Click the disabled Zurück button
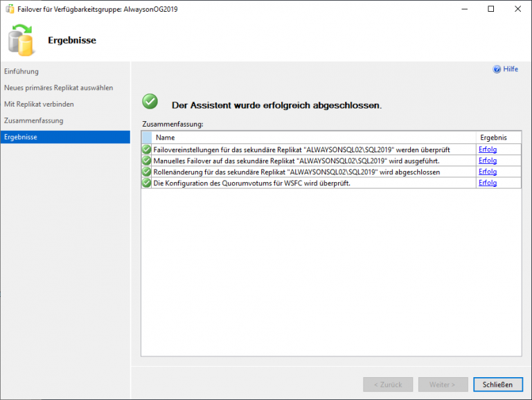532x400 pixels. [x=388, y=384]
